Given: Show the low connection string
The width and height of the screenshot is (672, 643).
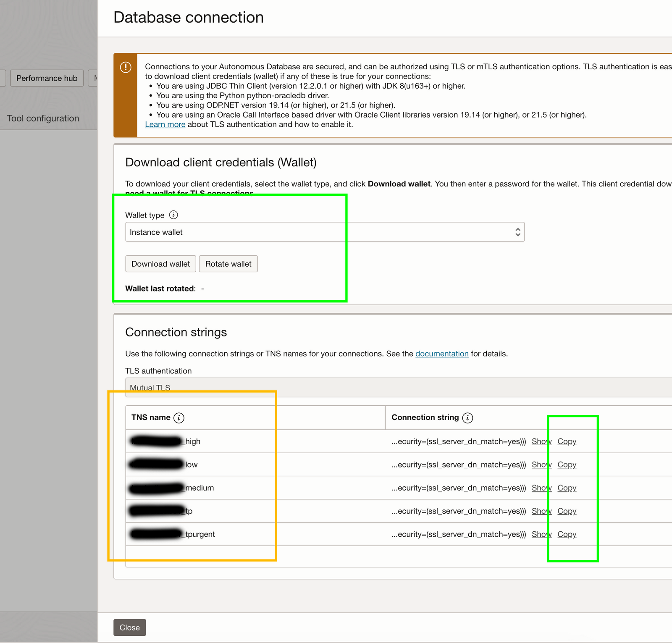Looking at the screenshot, I should [x=541, y=465].
